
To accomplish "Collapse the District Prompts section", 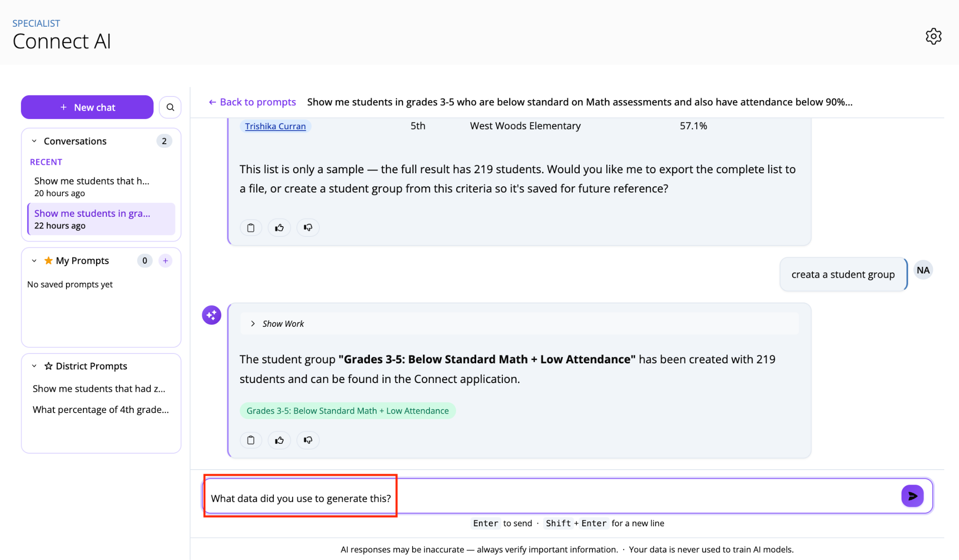I will pyautogui.click(x=34, y=366).
